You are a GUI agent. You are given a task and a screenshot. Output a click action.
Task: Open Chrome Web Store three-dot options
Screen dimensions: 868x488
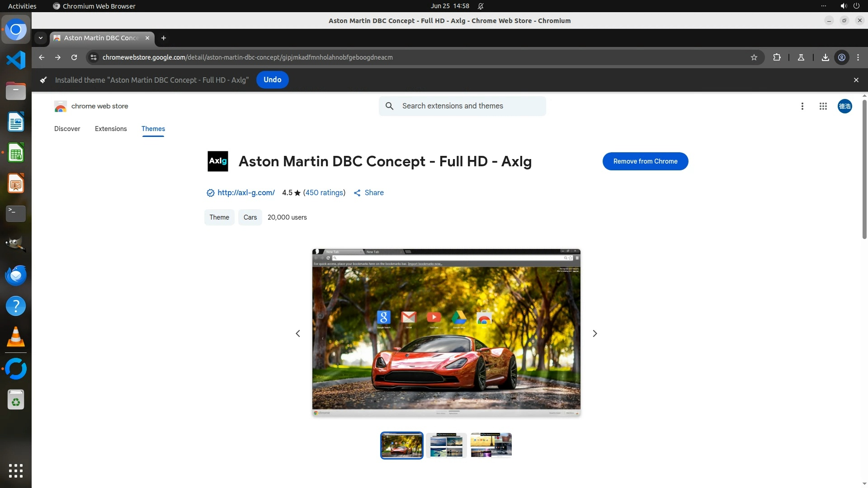[x=802, y=106]
